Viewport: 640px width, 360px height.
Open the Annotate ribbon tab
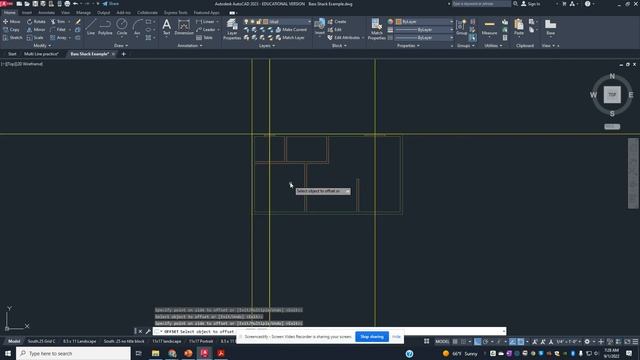pyautogui.click(x=46, y=13)
